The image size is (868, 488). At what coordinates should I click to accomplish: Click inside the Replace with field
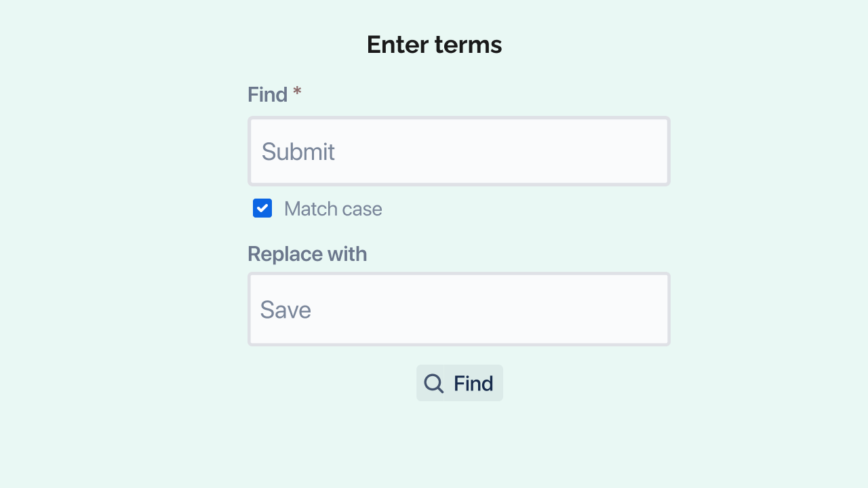pos(458,309)
